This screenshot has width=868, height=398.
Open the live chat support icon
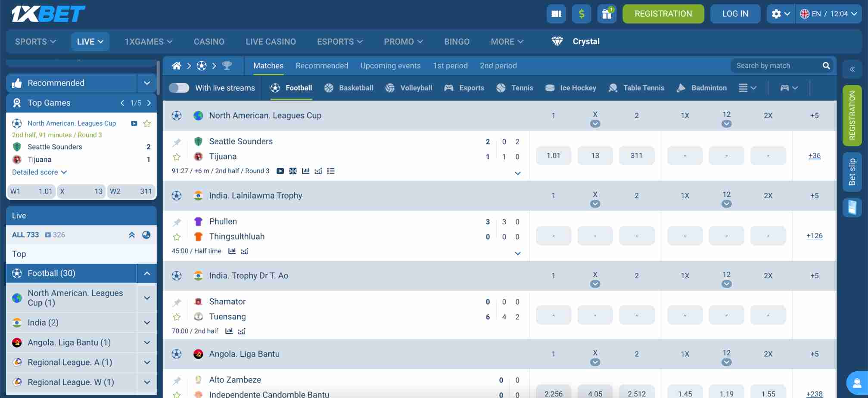click(x=857, y=383)
